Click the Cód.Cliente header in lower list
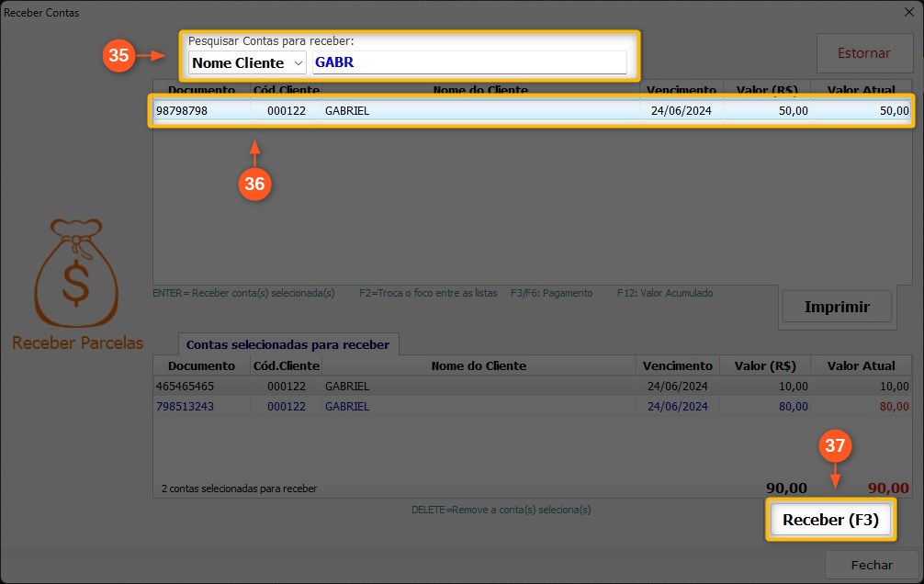This screenshot has width=924, height=584. pyautogui.click(x=286, y=365)
